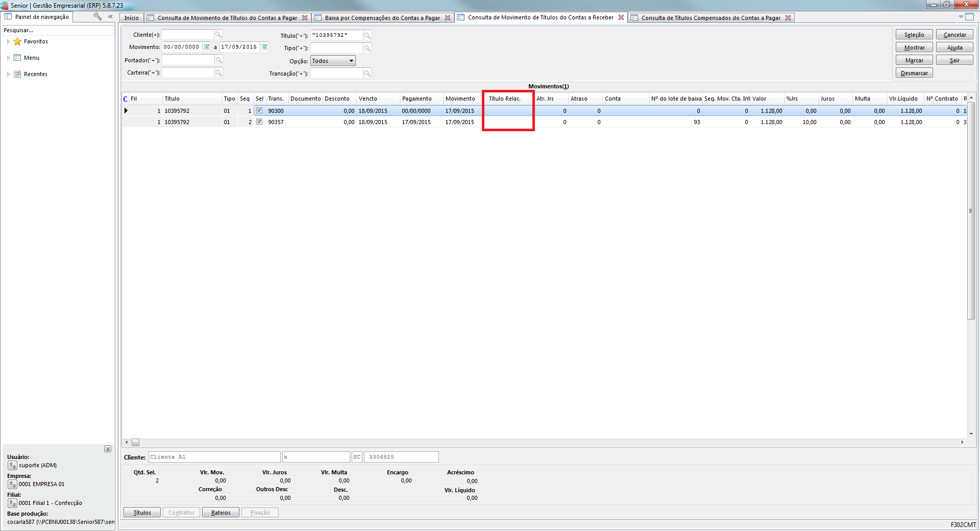Open the calendar for Movimento end date
This screenshot has height=531, width=980.
264,47
